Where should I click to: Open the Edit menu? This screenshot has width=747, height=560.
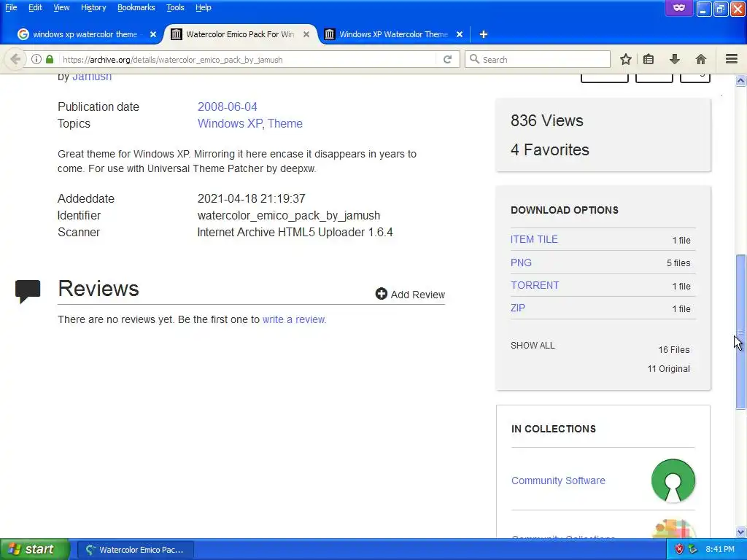(x=35, y=7)
